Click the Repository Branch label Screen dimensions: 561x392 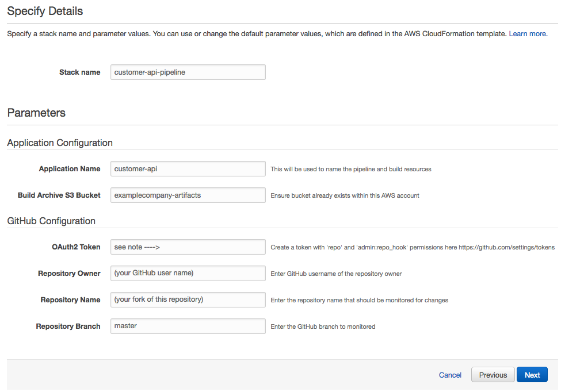click(x=68, y=326)
